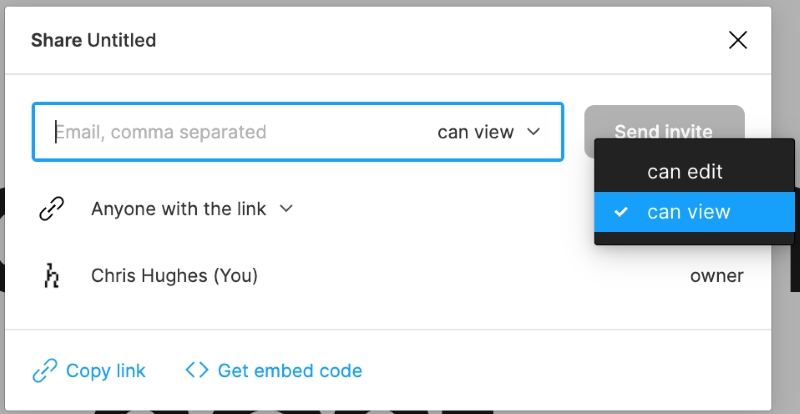Click the embed code angle brackets icon
800x414 pixels.
(197, 370)
